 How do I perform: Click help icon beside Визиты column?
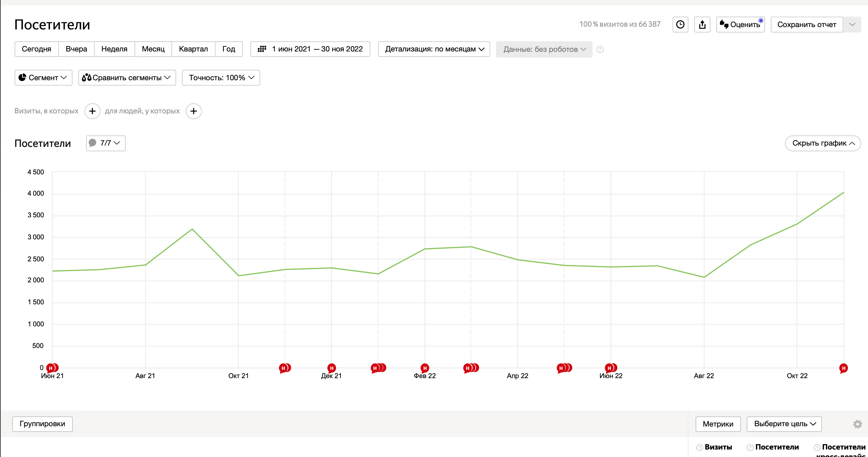point(699,448)
